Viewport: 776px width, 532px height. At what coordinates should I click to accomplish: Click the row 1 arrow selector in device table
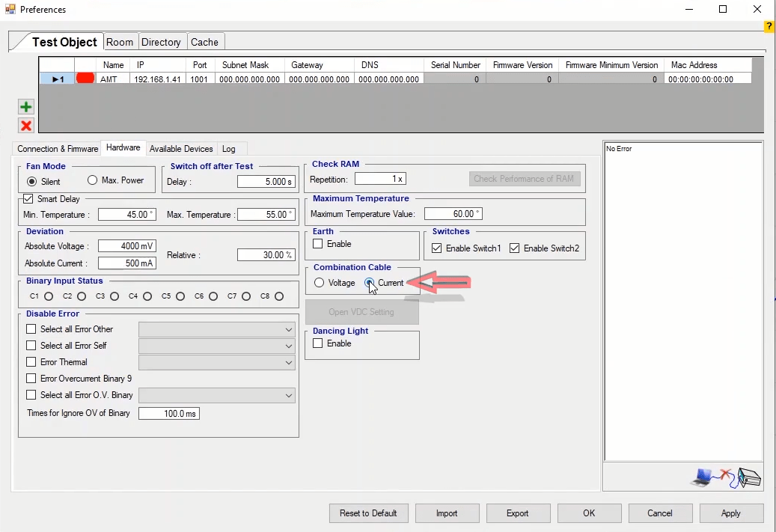tap(57, 79)
